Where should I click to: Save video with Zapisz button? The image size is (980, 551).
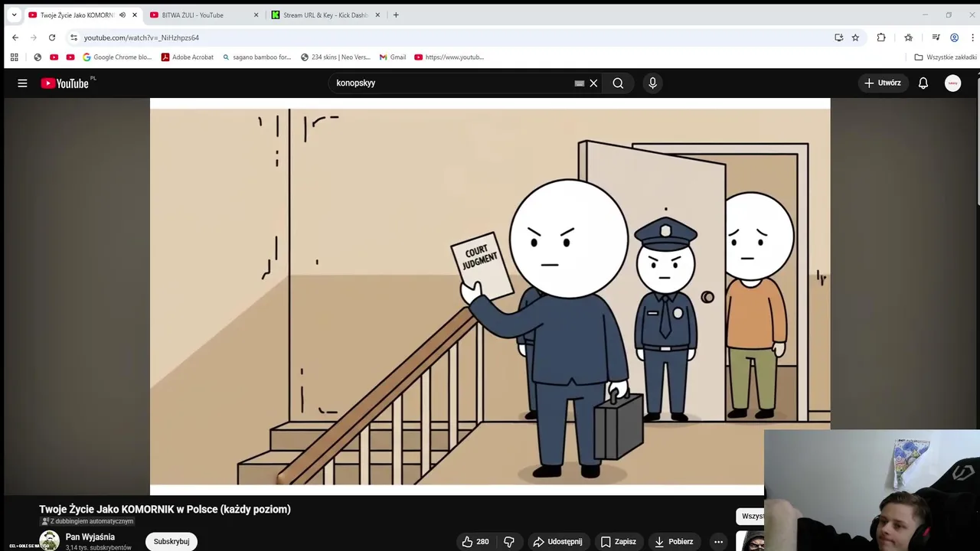(618, 541)
